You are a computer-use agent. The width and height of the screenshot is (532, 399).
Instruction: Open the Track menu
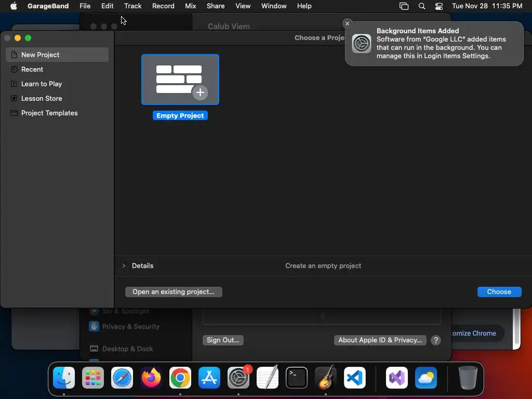point(132,6)
